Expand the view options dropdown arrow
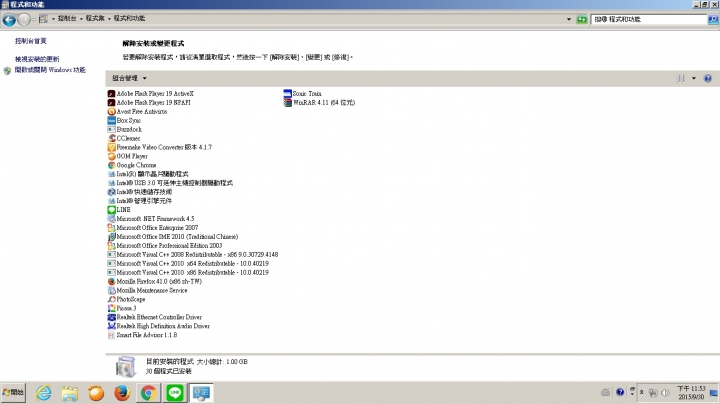Viewport: 720px width, 404px height. coord(694,79)
